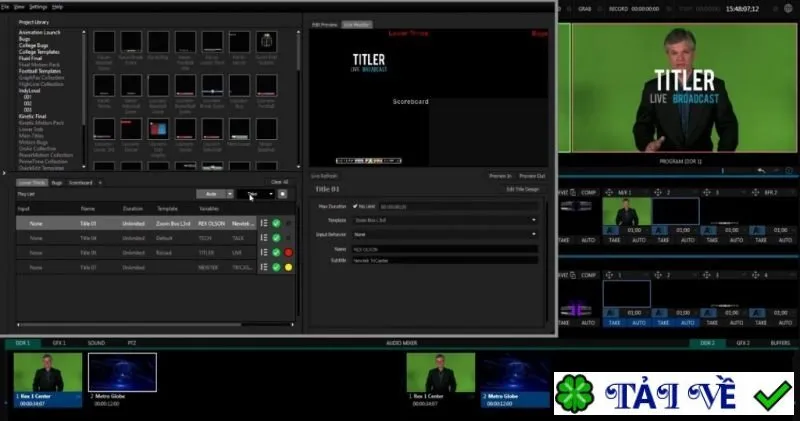800x421 pixels.
Task: Open reorder icon on TECH TALK row
Action: [x=264, y=238]
